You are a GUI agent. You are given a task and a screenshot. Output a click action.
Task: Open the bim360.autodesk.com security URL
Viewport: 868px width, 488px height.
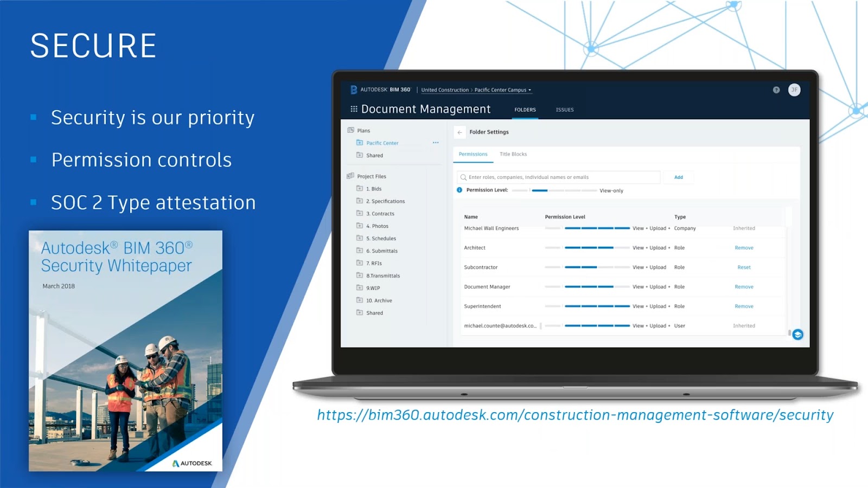(575, 415)
